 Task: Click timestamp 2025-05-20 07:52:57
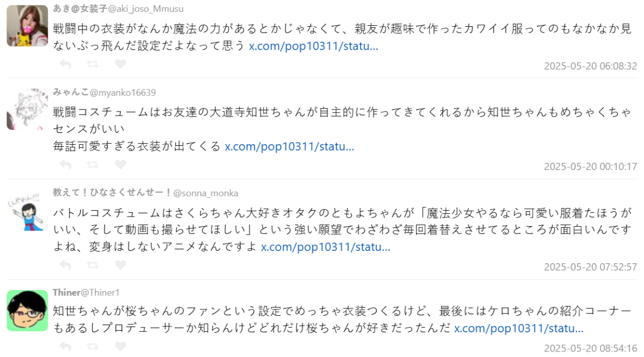590,267
